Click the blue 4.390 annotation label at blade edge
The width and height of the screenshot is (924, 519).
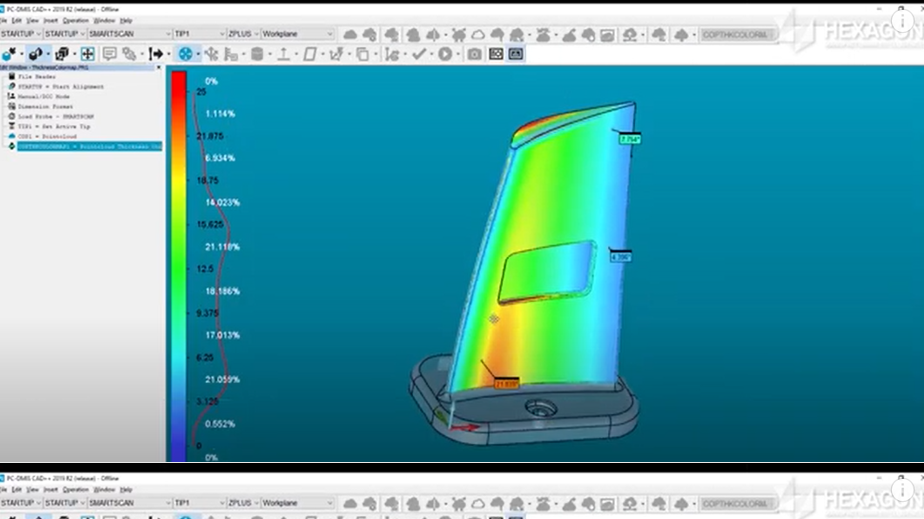(x=621, y=257)
